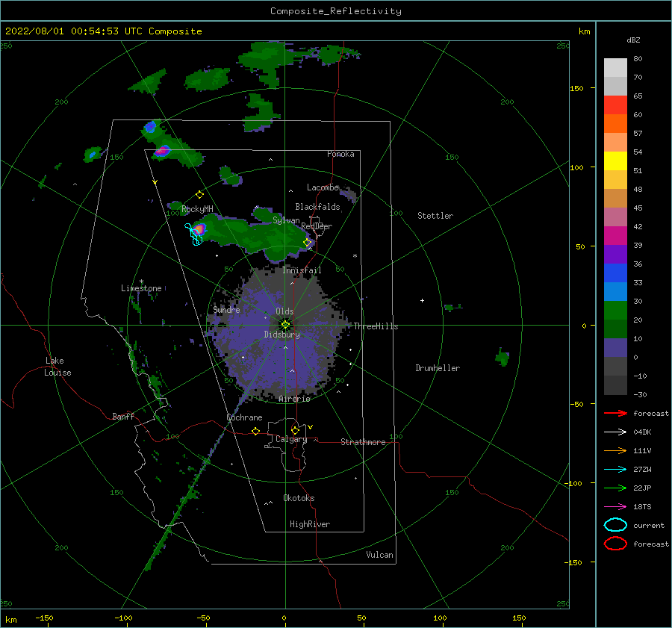Click the Didsbury label

pyautogui.click(x=281, y=335)
